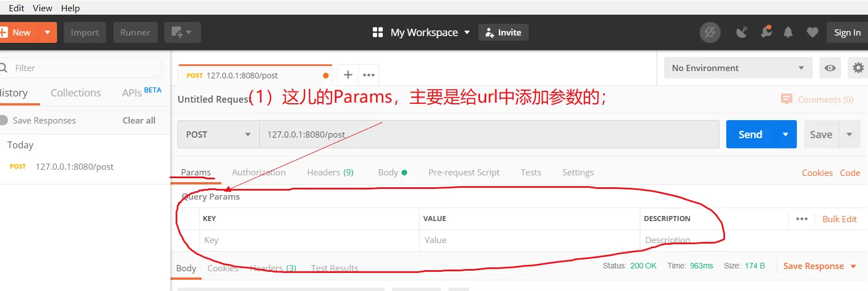Open the Save Response dropdown
The image size is (868, 291).
point(819,266)
